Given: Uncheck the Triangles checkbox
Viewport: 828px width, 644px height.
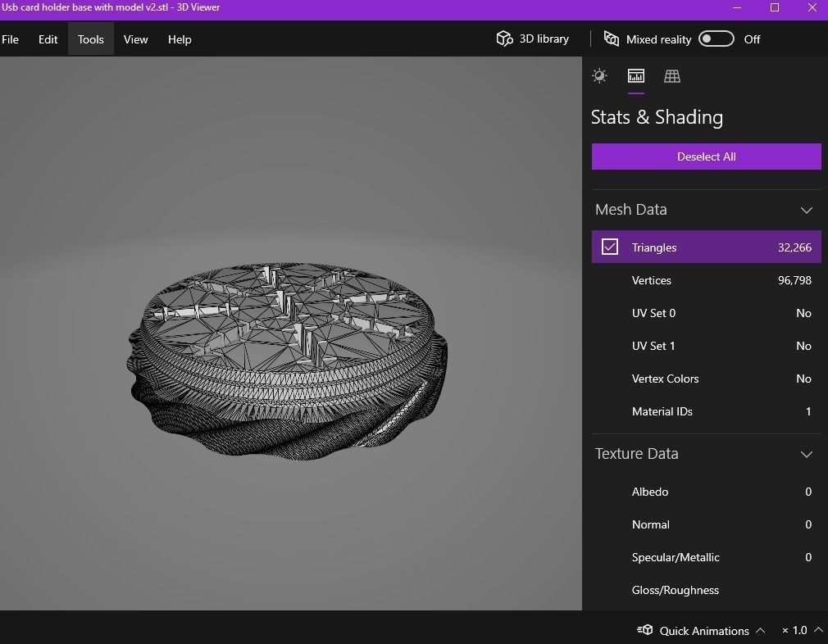Looking at the screenshot, I should click(610, 247).
